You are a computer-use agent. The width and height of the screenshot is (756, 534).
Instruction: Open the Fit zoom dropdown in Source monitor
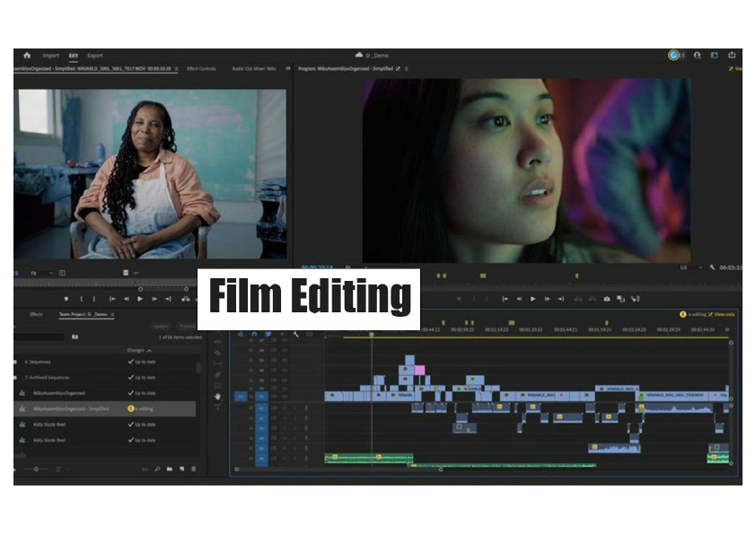click(41, 273)
